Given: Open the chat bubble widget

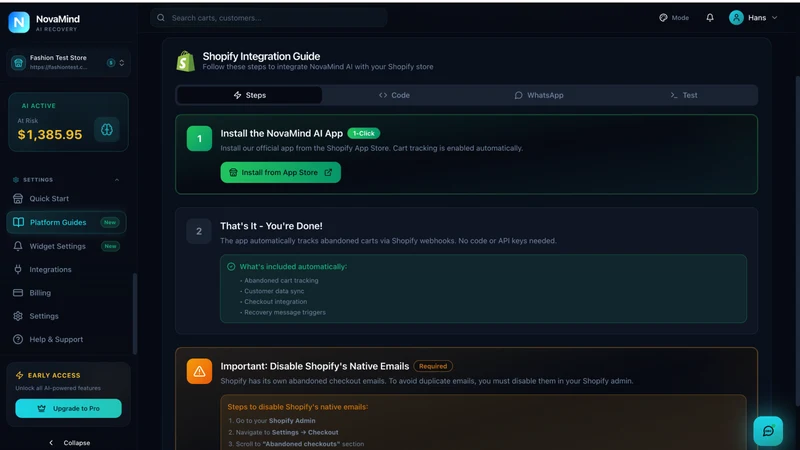Looking at the screenshot, I should point(768,431).
